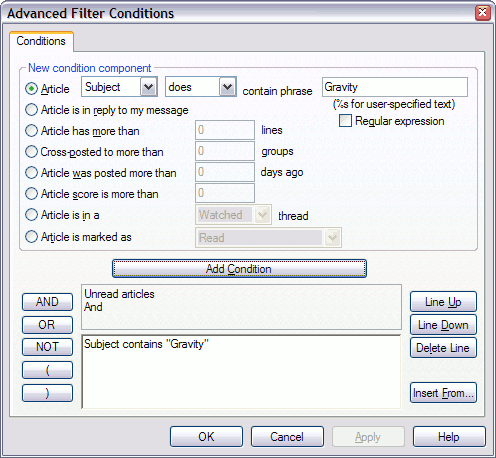Insert a closing parenthesis

coord(47,393)
